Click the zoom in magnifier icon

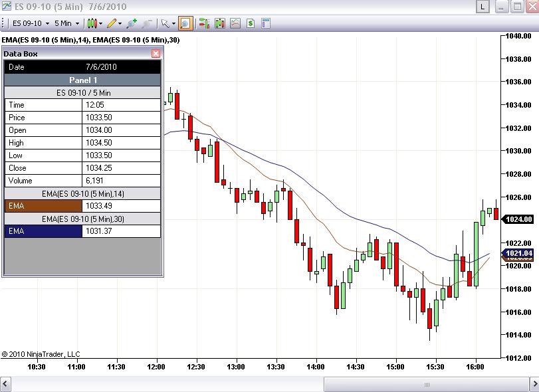tap(132, 23)
